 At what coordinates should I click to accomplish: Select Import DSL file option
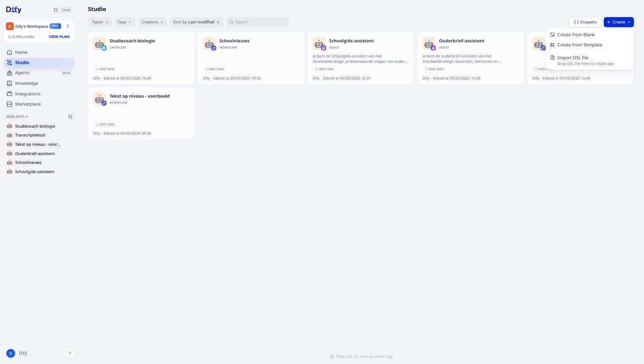[590, 60]
